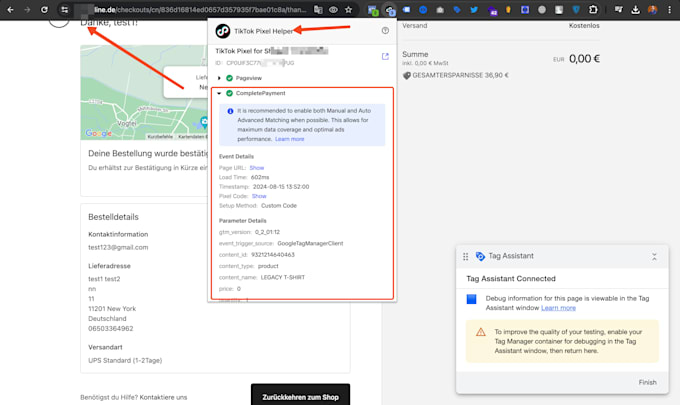Click the blue info icon in Advanced Matching notice
Screen dimensions: 680x405
[x=230, y=111]
